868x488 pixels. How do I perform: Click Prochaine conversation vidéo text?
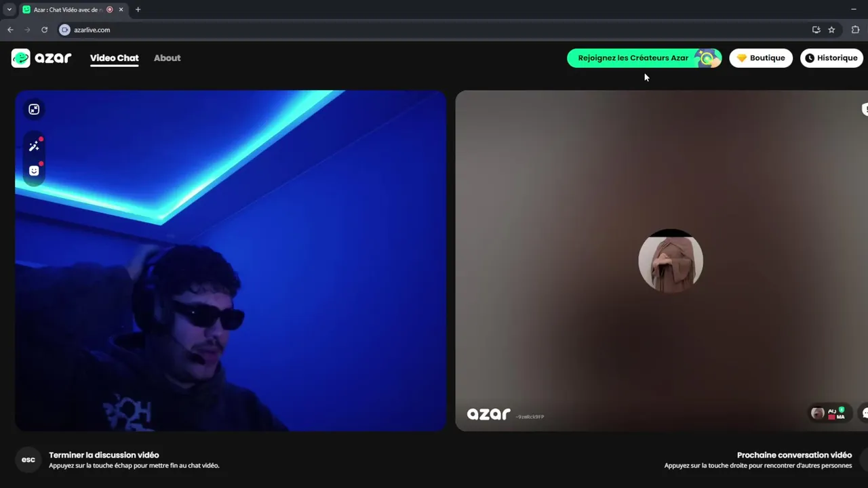pyautogui.click(x=794, y=455)
